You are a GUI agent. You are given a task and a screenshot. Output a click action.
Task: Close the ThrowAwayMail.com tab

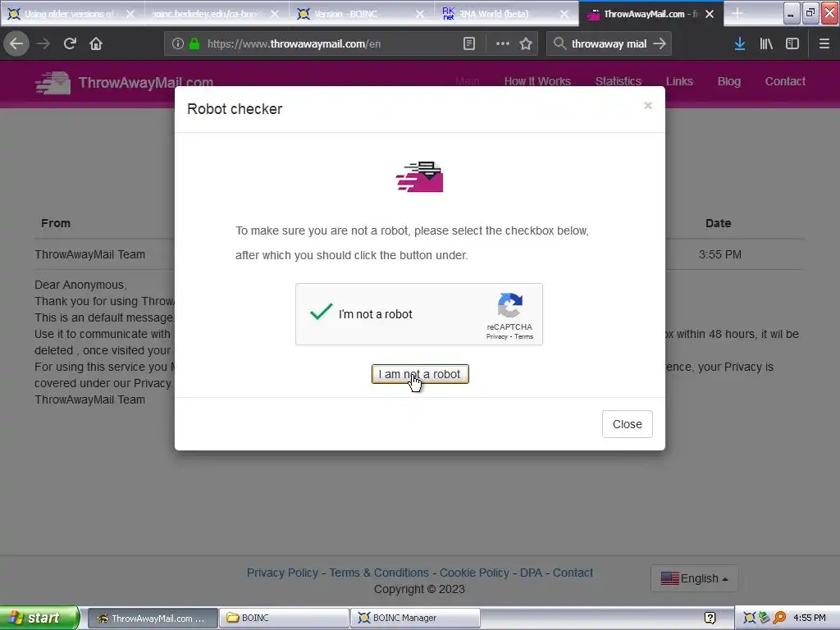coord(710,14)
